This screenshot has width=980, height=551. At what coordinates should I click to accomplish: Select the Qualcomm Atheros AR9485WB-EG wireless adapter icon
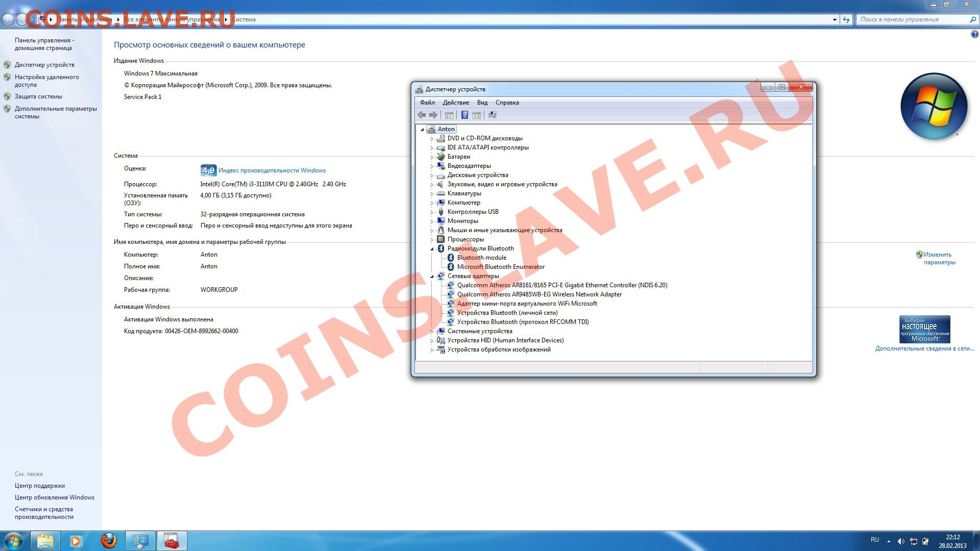point(451,294)
